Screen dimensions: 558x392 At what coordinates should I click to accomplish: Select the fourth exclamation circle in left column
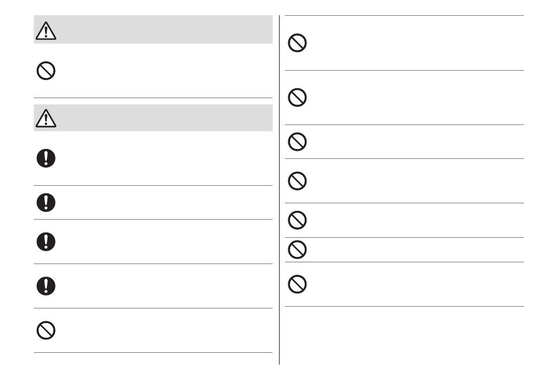46,286
